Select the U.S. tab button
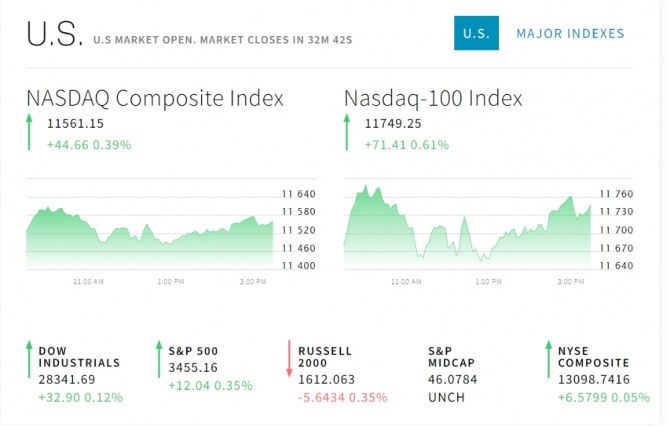 click(x=475, y=33)
